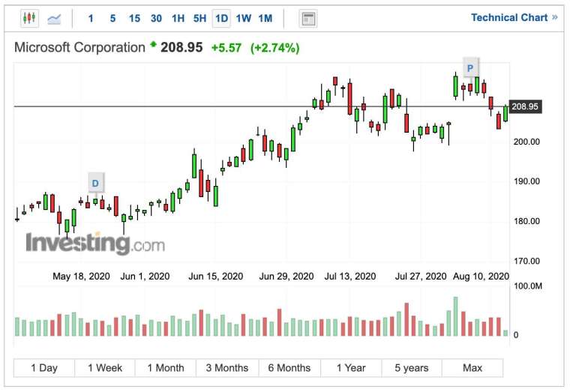Viewport: 570px width, 392px height.
Task: Open the news table icon in toolbar
Action: (308, 19)
